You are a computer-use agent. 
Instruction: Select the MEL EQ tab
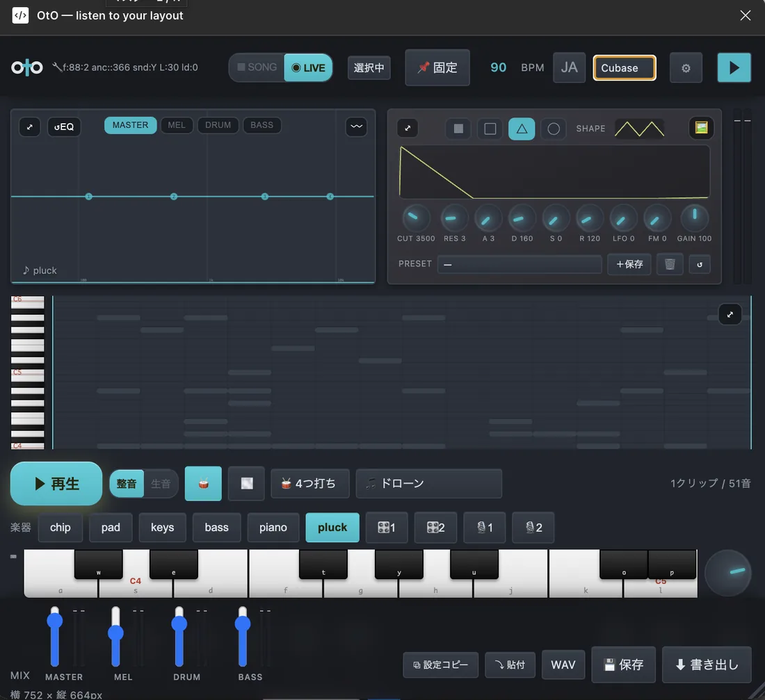pos(177,125)
